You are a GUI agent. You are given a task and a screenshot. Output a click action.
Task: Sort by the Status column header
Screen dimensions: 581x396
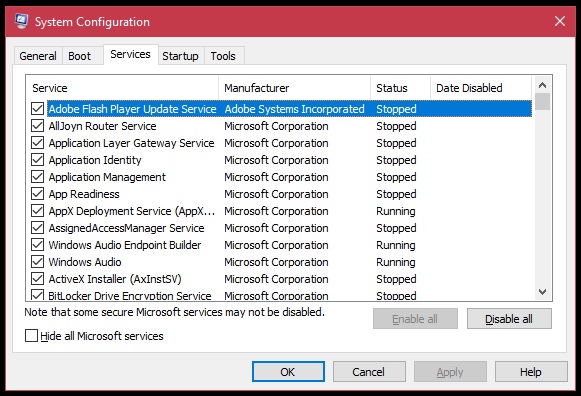pos(401,88)
